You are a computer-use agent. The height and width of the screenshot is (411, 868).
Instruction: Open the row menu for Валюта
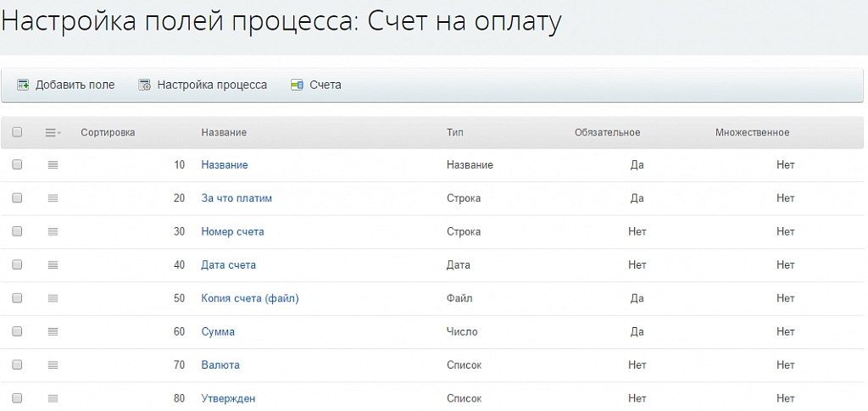click(53, 364)
